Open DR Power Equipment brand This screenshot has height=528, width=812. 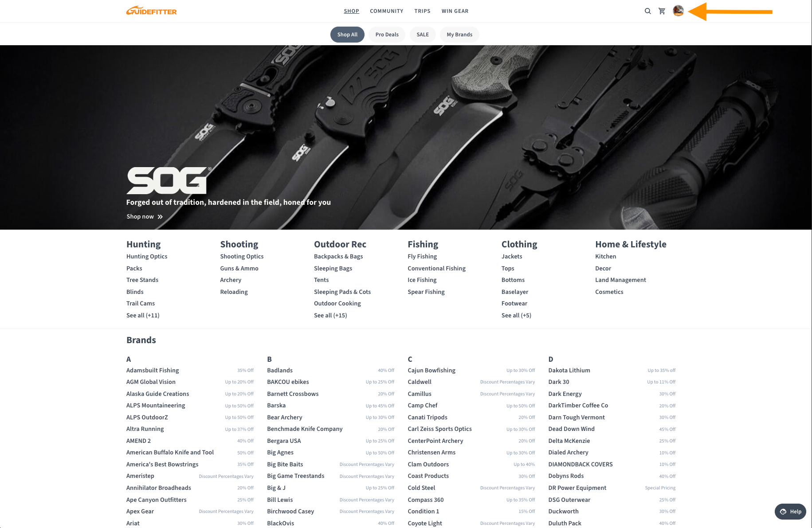point(577,488)
